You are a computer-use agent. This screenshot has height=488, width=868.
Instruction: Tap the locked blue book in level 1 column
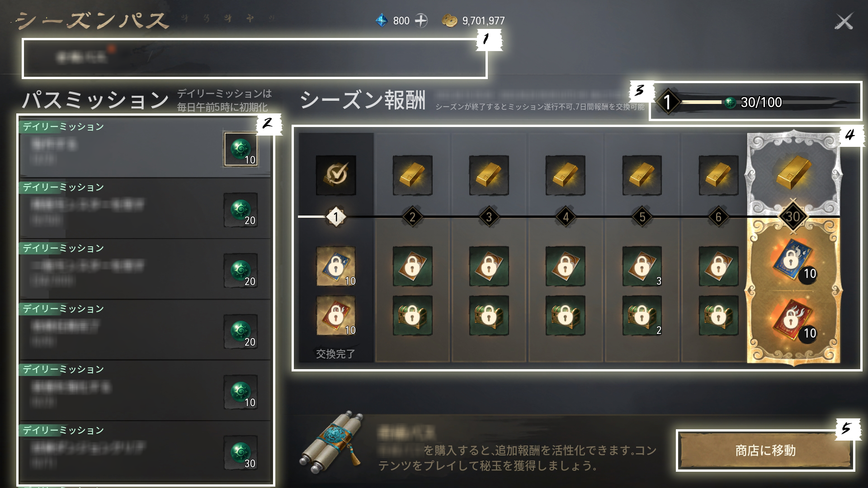[x=336, y=266]
